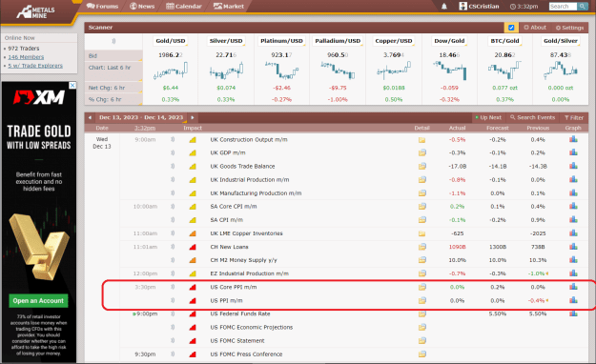Open the Scanner About link
Screen dimensions: 596x364
click(535, 28)
